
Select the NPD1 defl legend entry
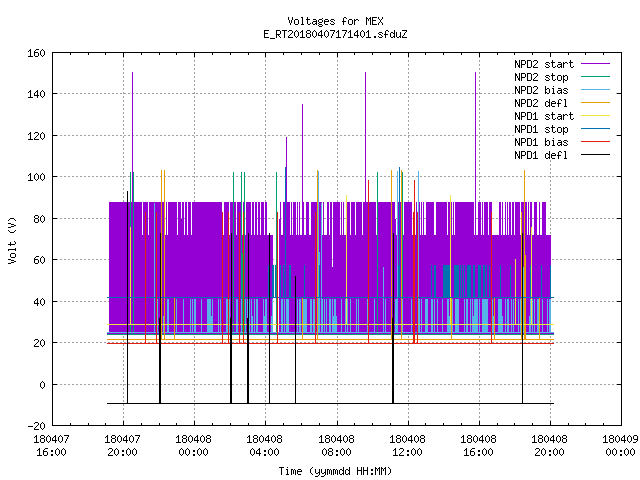(x=562, y=155)
